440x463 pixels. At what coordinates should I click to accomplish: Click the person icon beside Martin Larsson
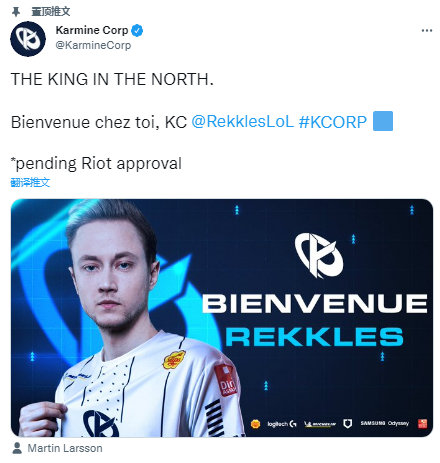pyautogui.click(x=17, y=448)
